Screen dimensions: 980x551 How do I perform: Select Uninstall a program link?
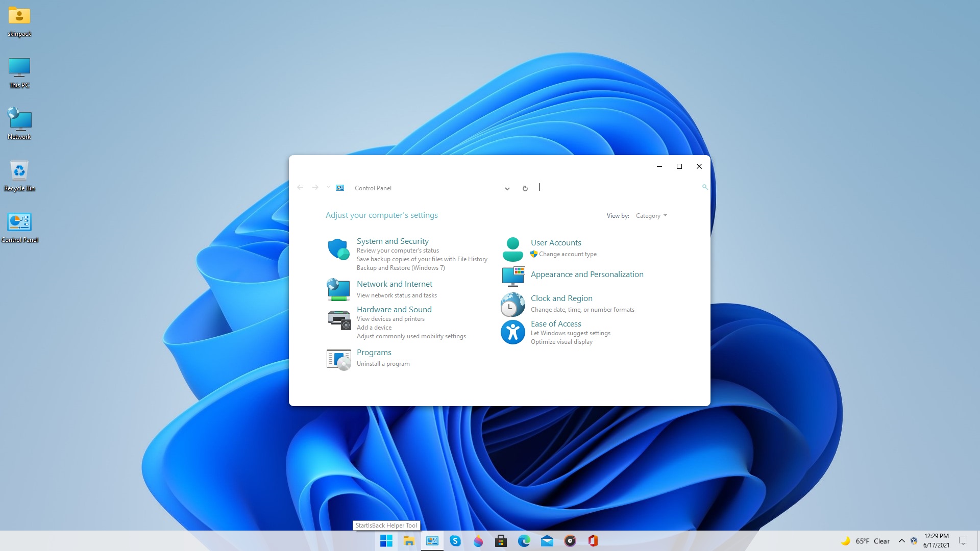point(383,363)
